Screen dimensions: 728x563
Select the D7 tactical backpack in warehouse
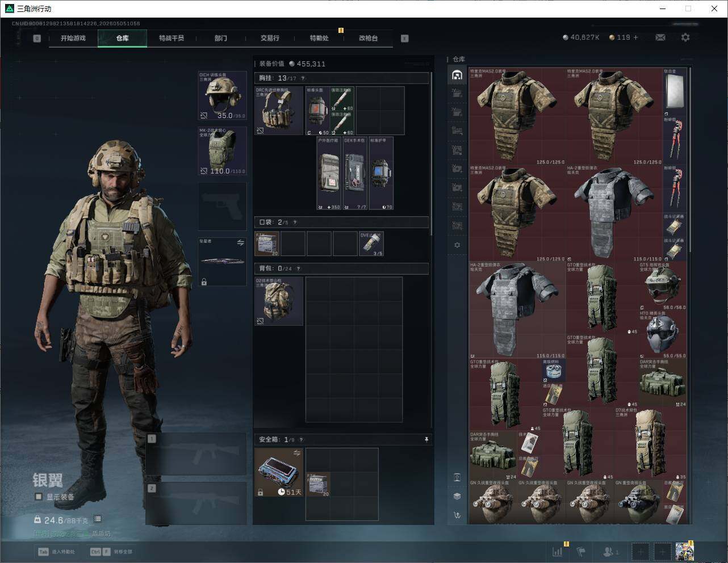coord(650,443)
